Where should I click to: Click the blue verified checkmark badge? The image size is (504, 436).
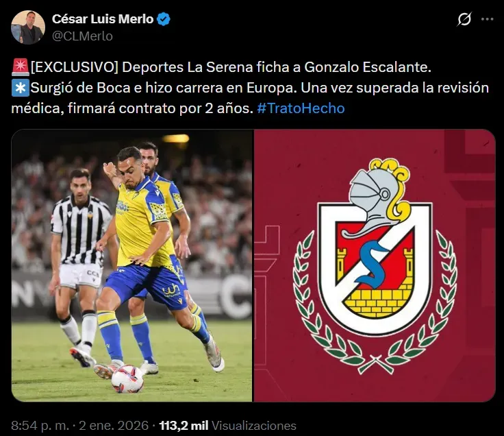tap(163, 19)
